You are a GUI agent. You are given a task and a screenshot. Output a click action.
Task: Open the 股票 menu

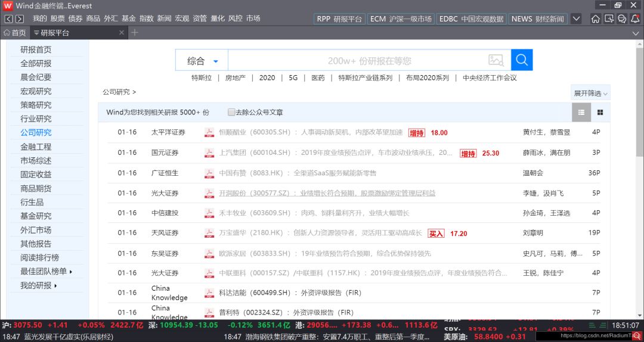pos(57,18)
